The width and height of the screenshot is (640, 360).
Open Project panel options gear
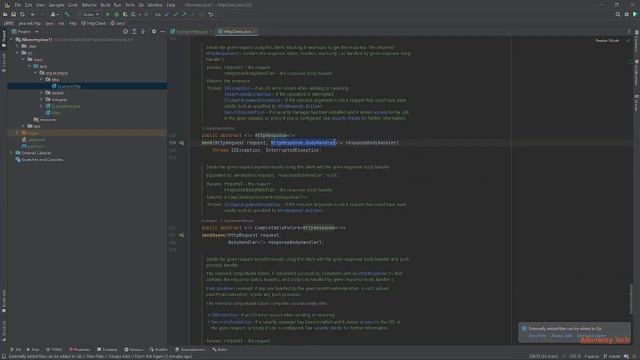coord(154,31)
